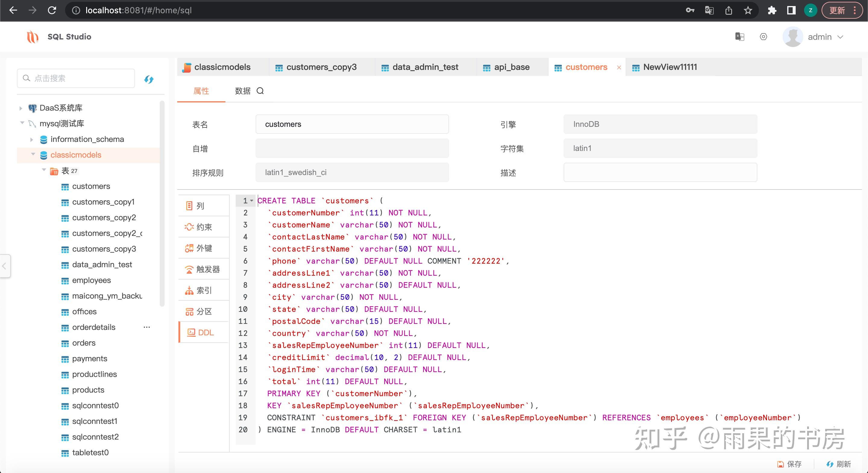Expand the DaaS系统库 tree node
This screenshot has width=868, height=473.
[x=21, y=108]
